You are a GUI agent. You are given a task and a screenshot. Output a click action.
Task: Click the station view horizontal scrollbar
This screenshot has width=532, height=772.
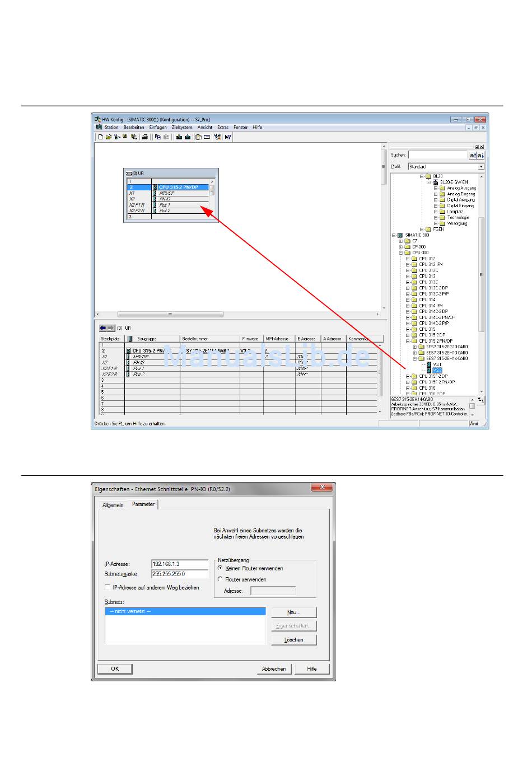coord(238,314)
